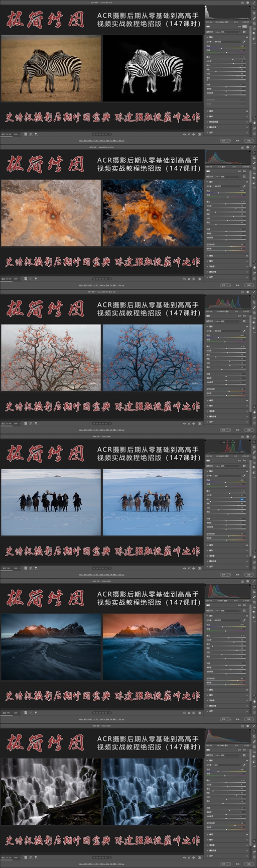Toggle the Curve panel eye in the zebra editor

247,111
